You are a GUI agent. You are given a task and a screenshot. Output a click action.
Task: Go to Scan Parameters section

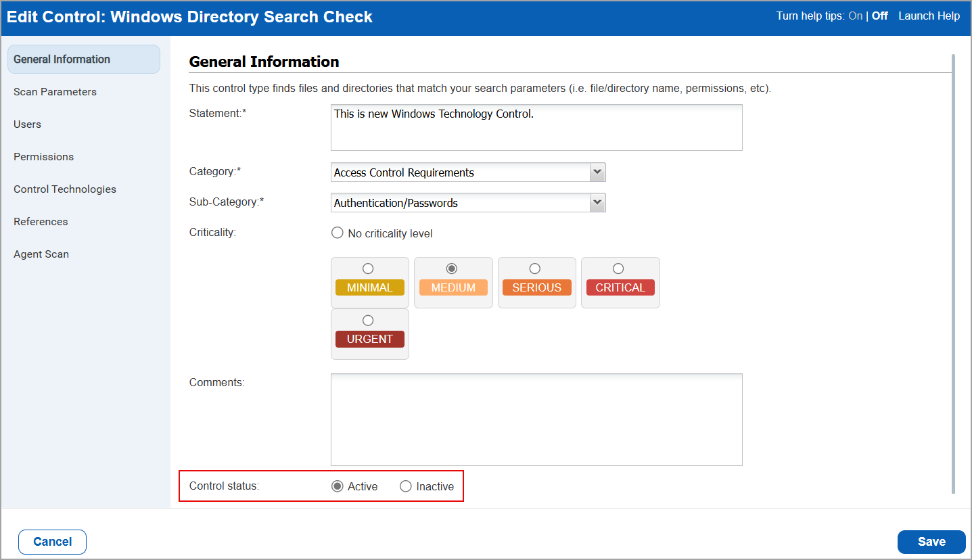55,91
